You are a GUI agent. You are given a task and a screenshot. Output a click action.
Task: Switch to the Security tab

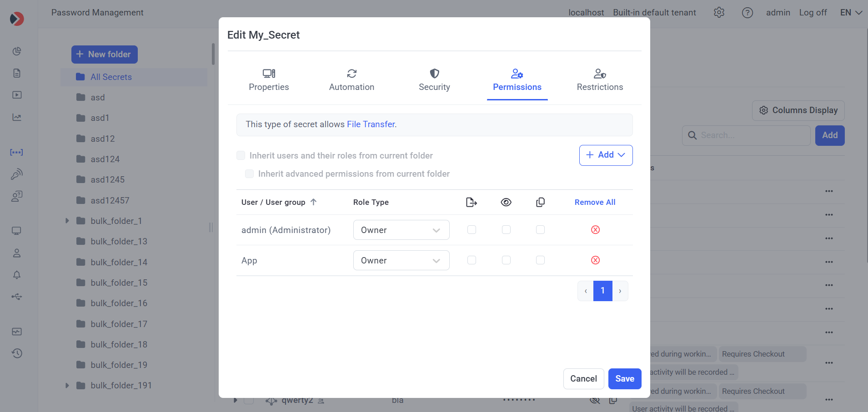434,80
